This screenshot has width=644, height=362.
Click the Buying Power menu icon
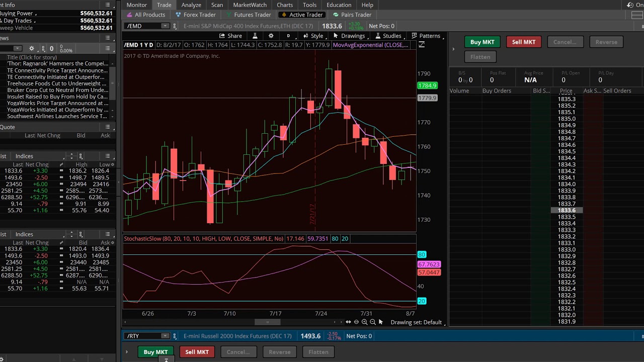tap(37, 14)
